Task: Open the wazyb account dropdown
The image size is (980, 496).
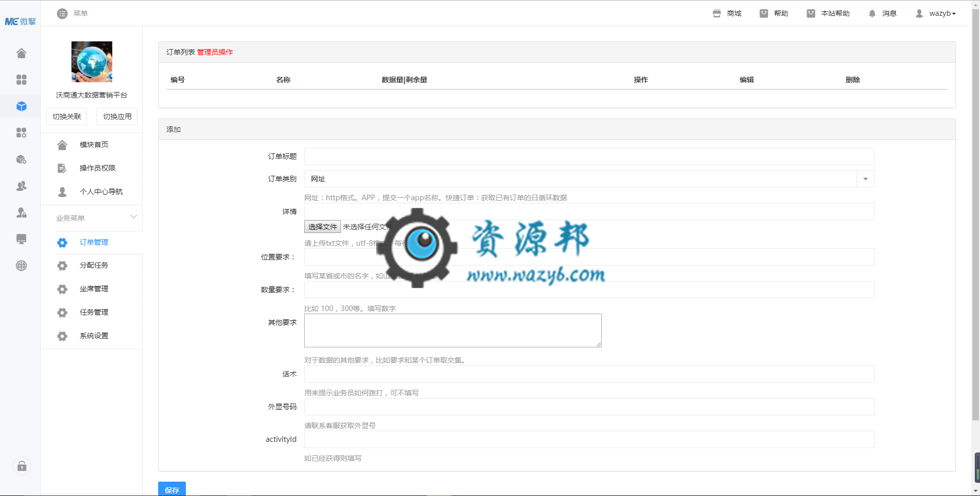Action: coord(942,13)
